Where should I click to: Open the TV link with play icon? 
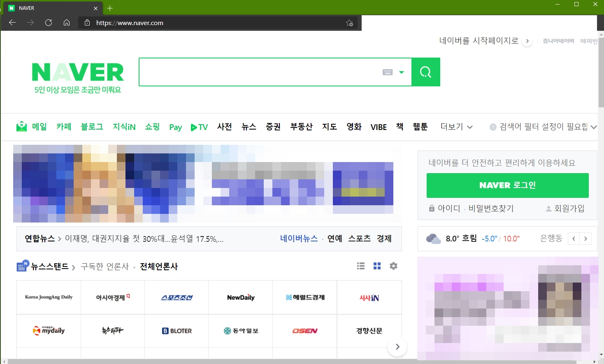[x=200, y=127]
